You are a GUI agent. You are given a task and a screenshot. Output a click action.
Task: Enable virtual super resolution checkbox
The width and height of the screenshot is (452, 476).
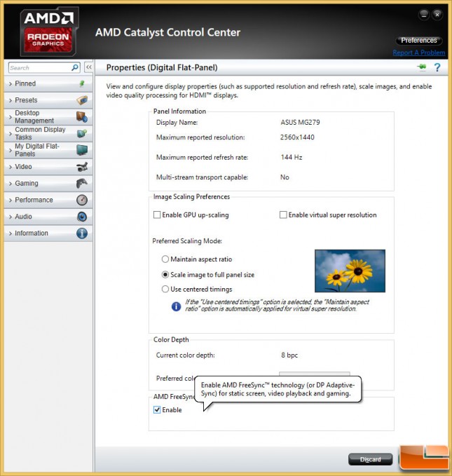click(x=283, y=215)
